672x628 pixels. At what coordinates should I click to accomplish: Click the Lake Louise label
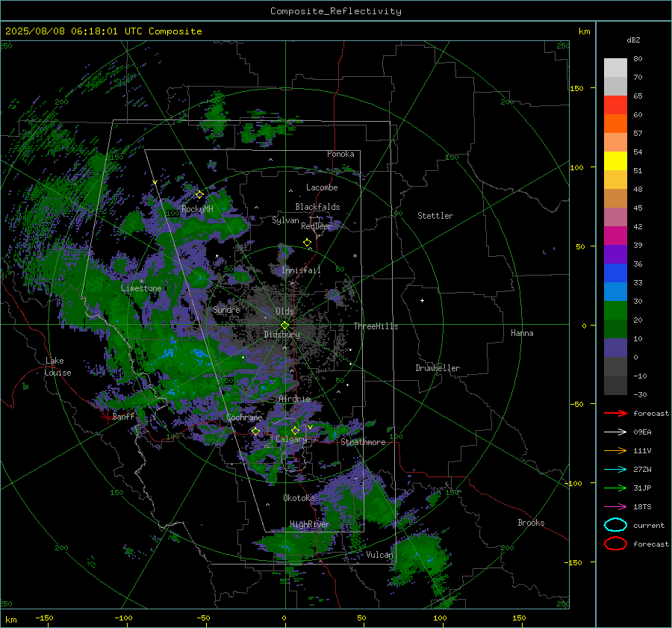pyautogui.click(x=57, y=367)
